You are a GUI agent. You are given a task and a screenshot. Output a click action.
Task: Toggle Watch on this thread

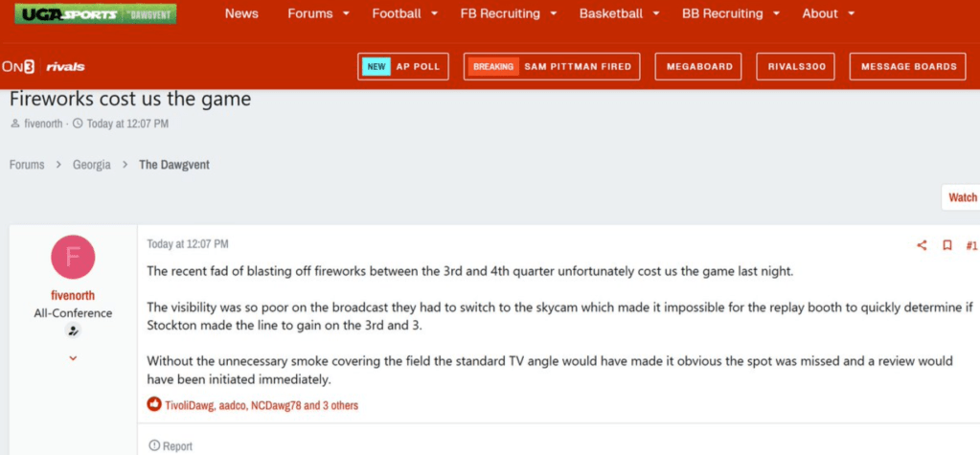(x=961, y=197)
